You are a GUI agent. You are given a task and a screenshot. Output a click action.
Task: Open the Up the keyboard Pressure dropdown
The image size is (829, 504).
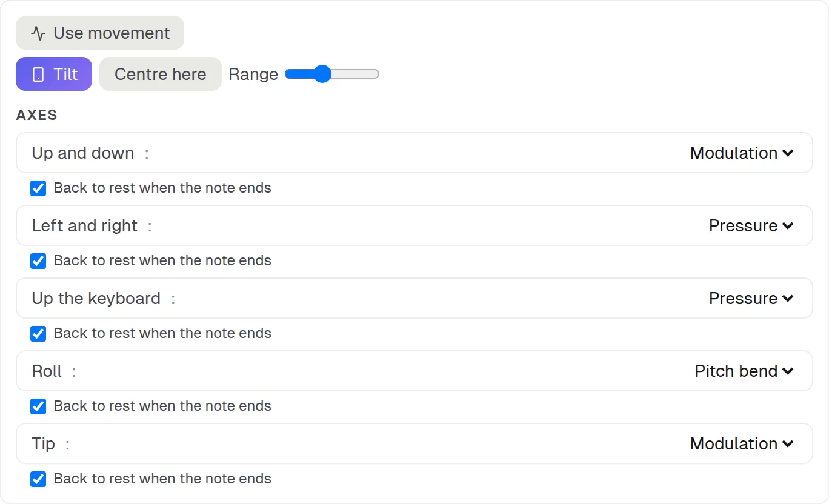click(x=751, y=299)
